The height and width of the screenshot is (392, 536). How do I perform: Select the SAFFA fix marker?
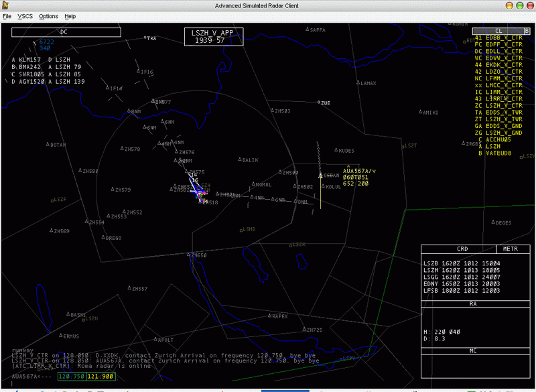coord(307,29)
